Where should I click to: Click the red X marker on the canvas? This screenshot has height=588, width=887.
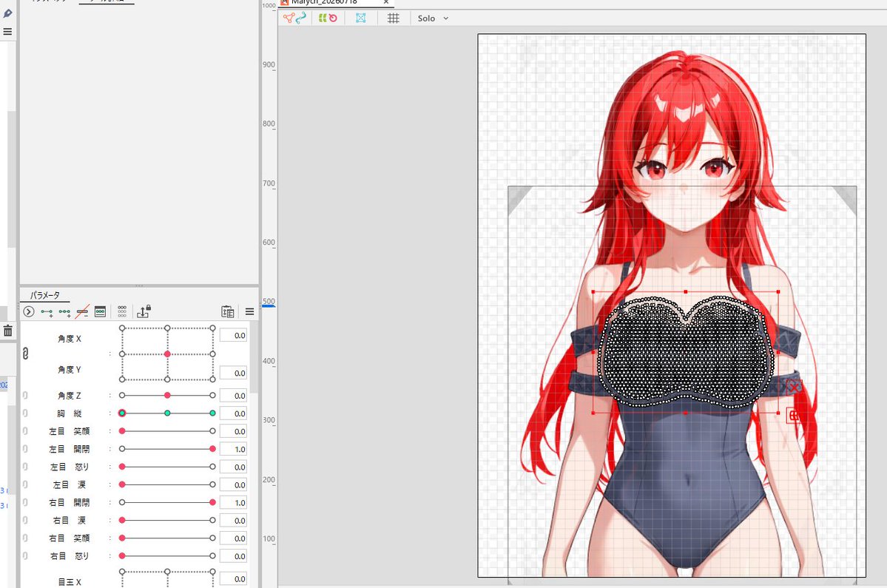794,388
